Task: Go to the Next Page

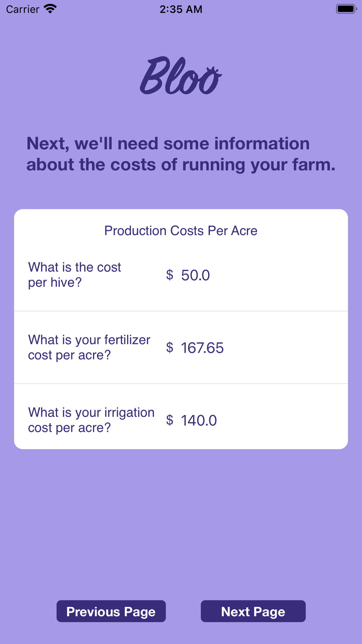Action: 253,611
